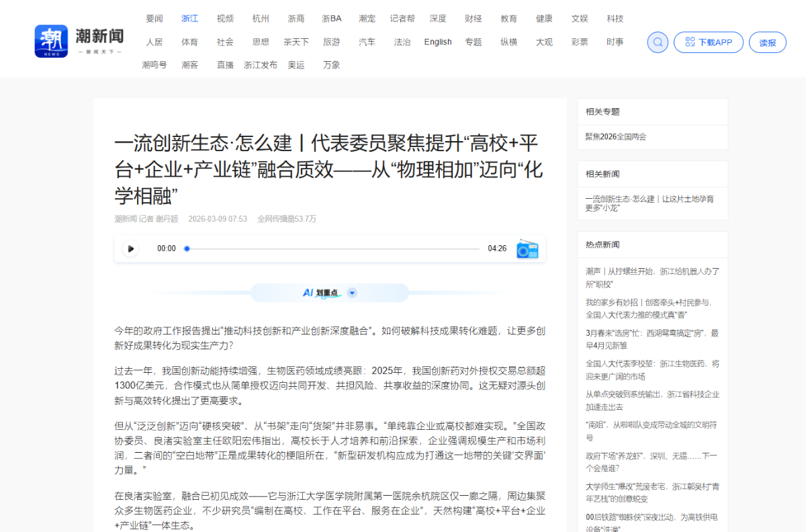This screenshot has width=806, height=532.
Task: Go to the 杭州 channel
Action: (x=261, y=19)
